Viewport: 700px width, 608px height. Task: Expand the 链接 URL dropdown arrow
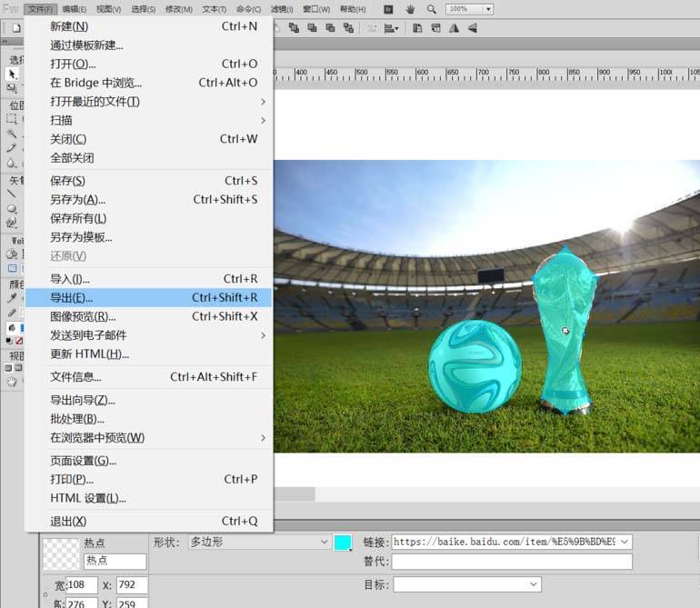pos(624,542)
